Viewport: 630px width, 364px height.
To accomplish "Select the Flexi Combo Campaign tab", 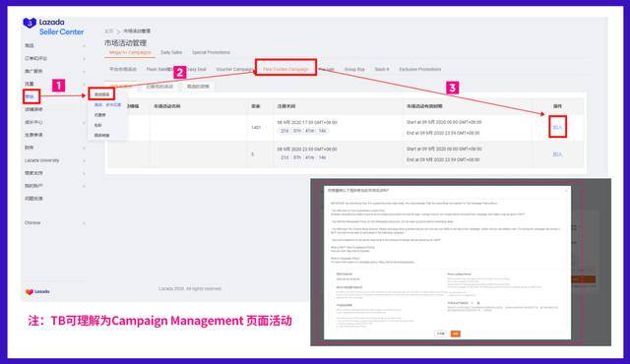I will pyautogui.click(x=285, y=70).
